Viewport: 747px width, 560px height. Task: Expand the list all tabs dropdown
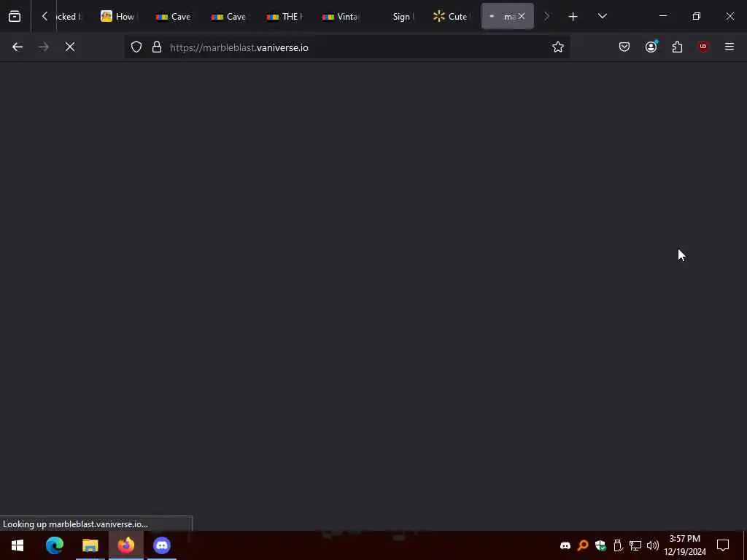pos(602,17)
